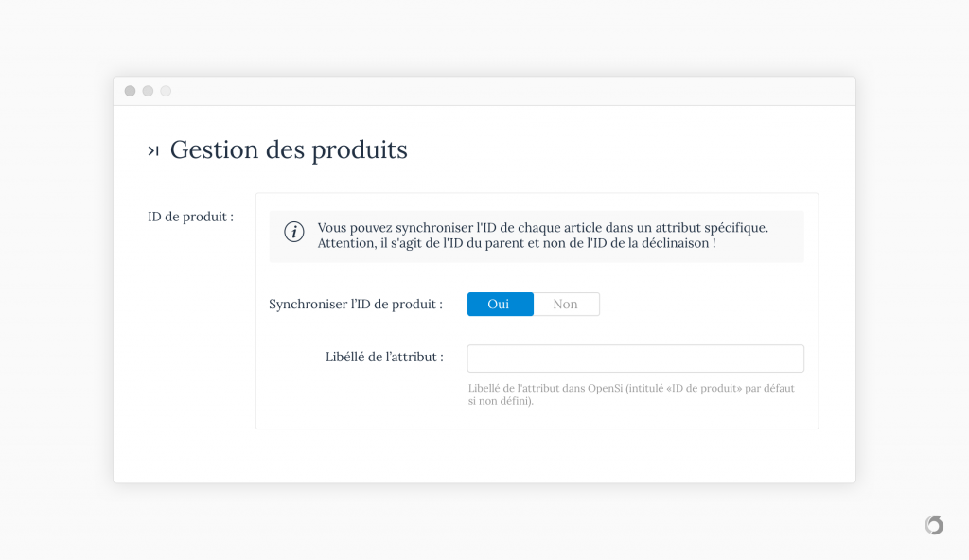The image size is (969, 560).
Task: Click the arrow icon beside Gestion des produits
Action: click(153, 150)
